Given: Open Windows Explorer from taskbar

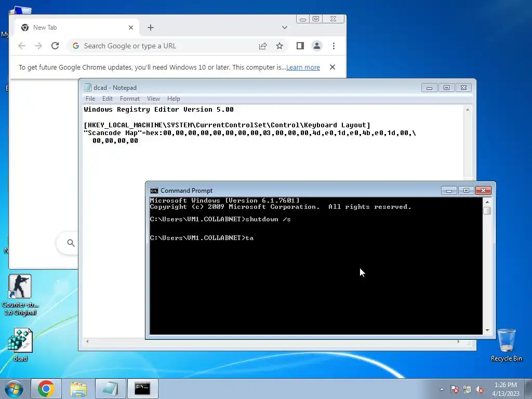Looking at the screenshot, I should [x=78, y=389].
